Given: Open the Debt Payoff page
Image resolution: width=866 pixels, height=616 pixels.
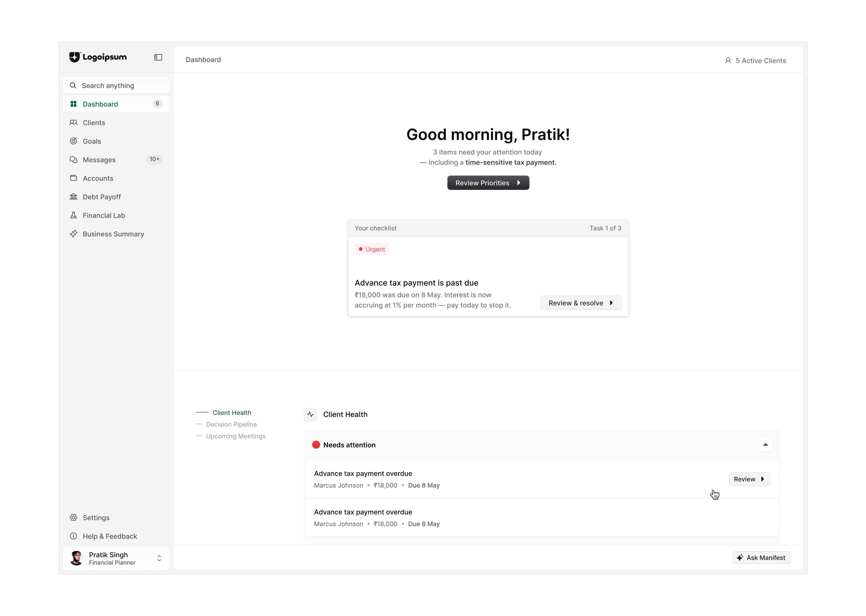Looking at the screenshot, I should [116, 197].
